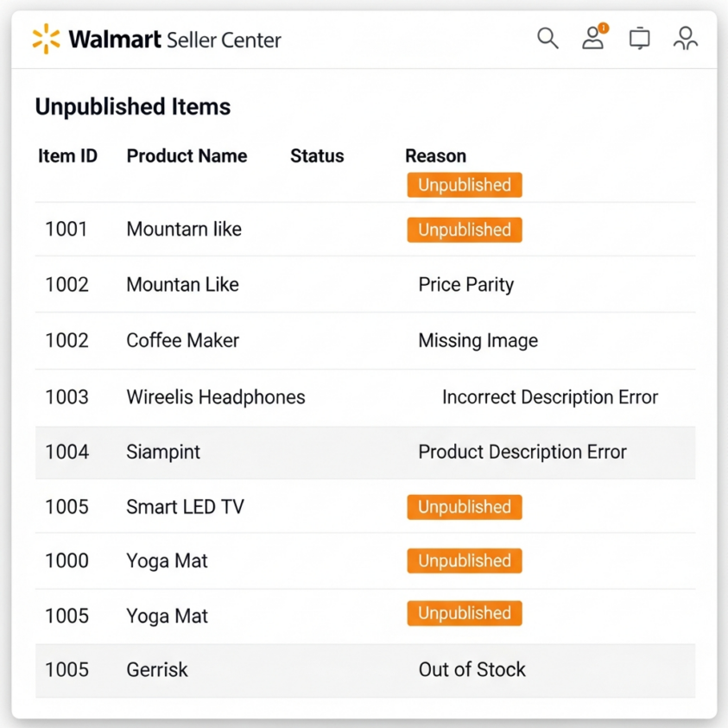This screenshot has height=728, width=728.
Task: Select the Smart LED TV product name
Action: (x=185, y=507)
